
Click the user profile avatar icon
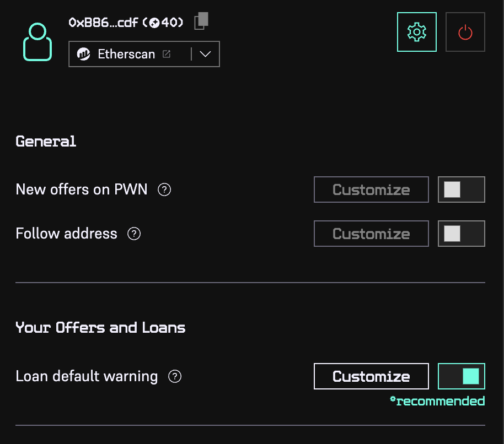(37, 42)
